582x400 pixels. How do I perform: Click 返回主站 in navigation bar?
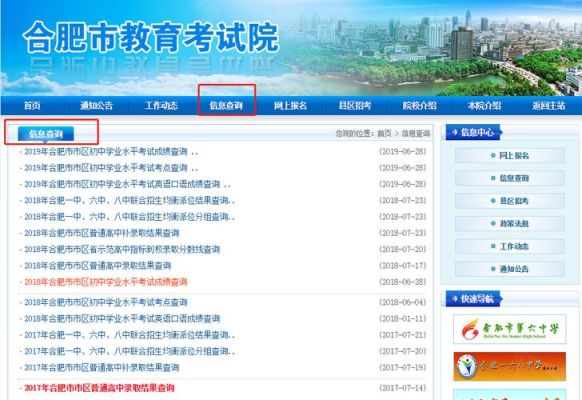tap(549, 106)
